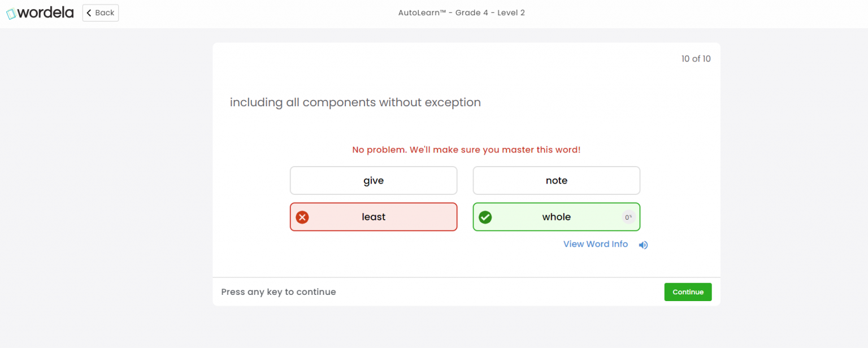Click the left chevron in Back button
The height and width of the screenshot is (348, 868).
click(89, 12)
